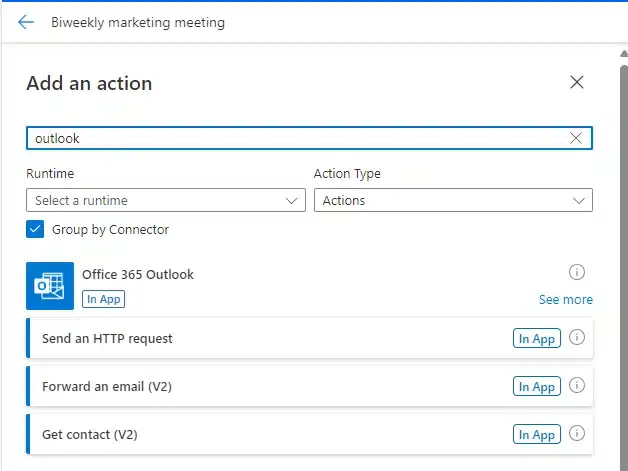Select Send an HTTP request action

coord(309,338)
